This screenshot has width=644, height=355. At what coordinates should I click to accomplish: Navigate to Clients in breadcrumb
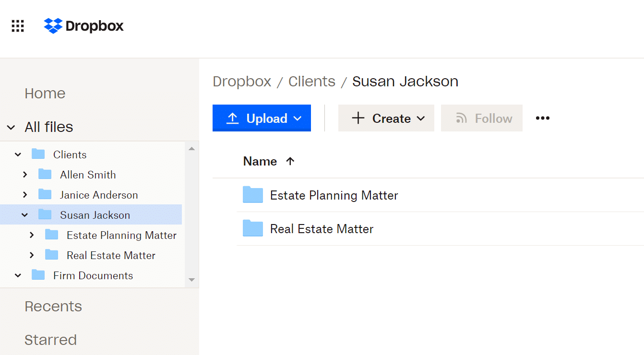pyautogui.click(x=312, y=82)
